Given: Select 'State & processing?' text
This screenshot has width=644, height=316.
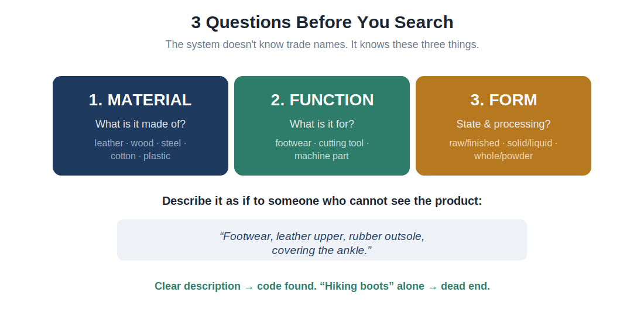Looking at the screenshot, I should tap(503, 124).
